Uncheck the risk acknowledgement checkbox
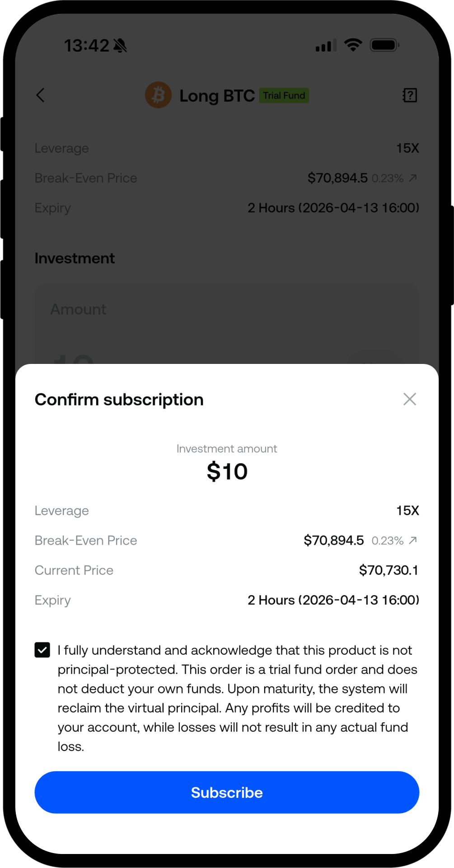This screenshot has width=454, height=868. pos(42,650)
